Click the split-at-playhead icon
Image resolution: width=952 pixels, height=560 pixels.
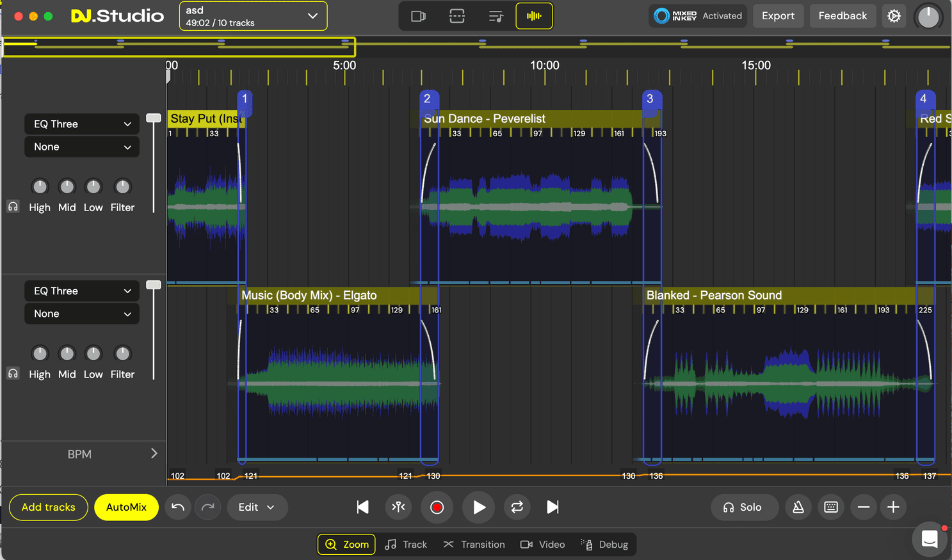click(398, 507)
